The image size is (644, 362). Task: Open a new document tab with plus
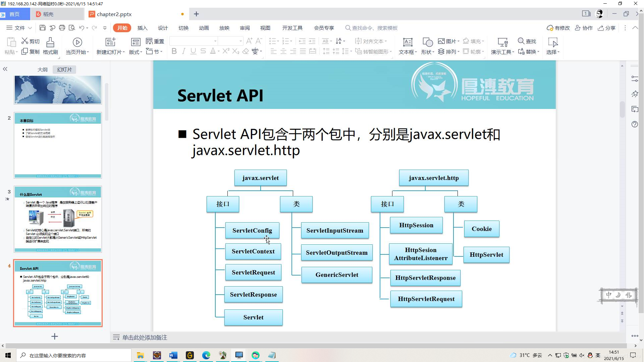[197, 14]
